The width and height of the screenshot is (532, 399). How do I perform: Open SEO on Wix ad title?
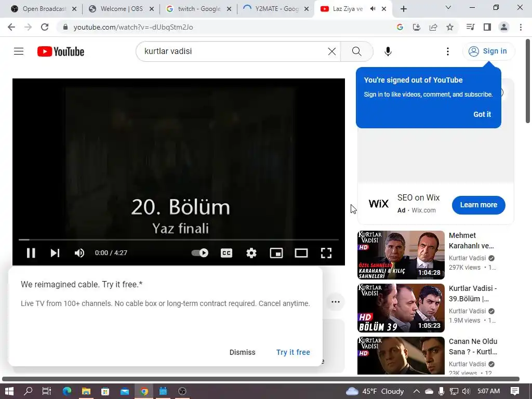point(418,197)
